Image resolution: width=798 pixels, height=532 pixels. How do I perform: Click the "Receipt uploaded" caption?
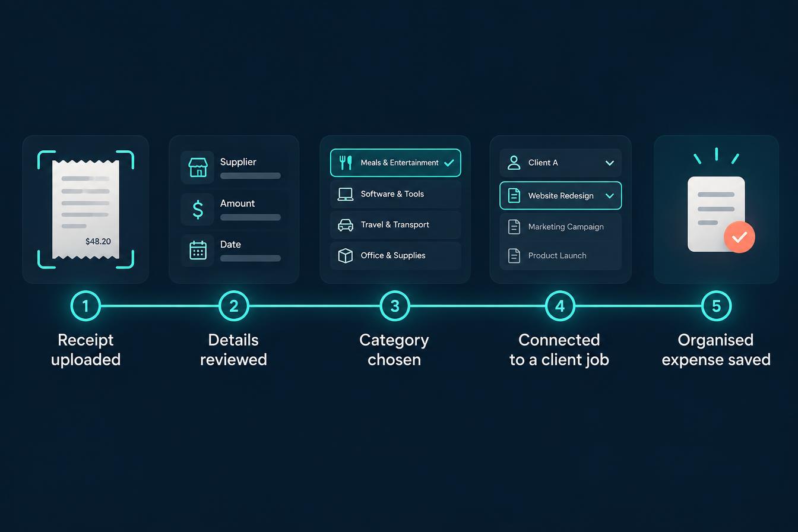(85, 350)
